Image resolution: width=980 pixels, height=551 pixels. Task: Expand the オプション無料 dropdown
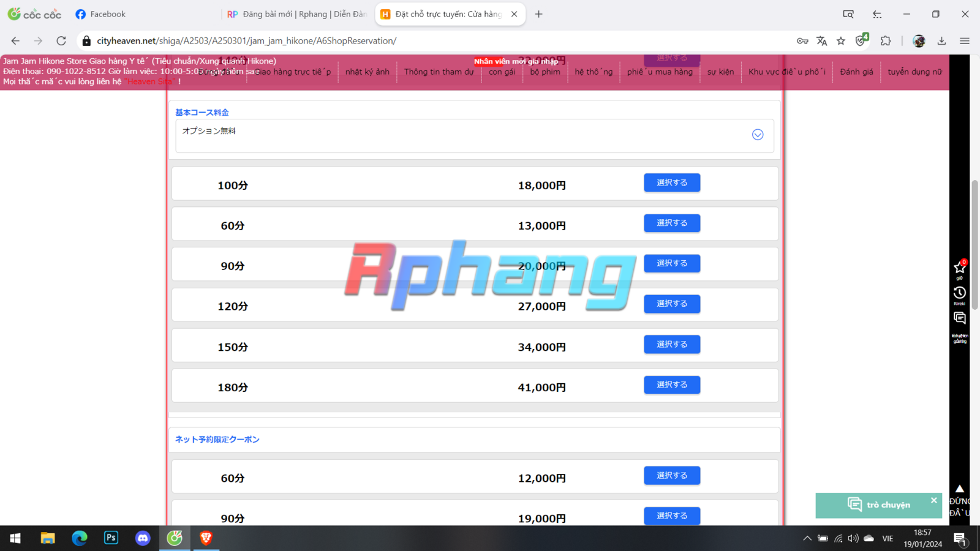[x=758, y=135]
